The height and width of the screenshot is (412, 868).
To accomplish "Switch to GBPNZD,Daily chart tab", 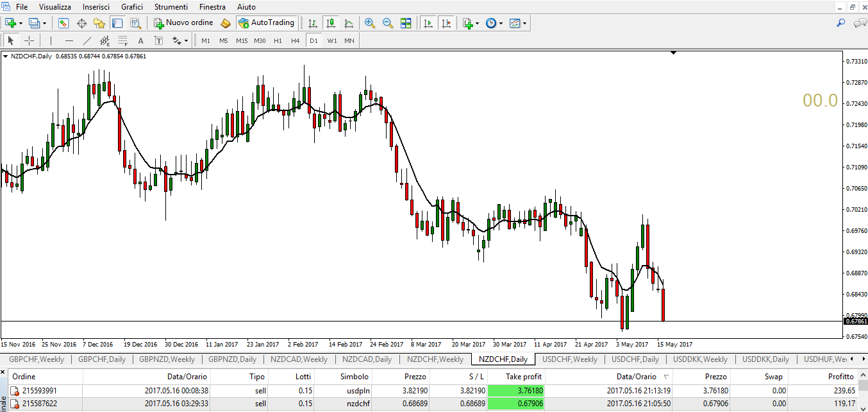I will coord(232,359).
